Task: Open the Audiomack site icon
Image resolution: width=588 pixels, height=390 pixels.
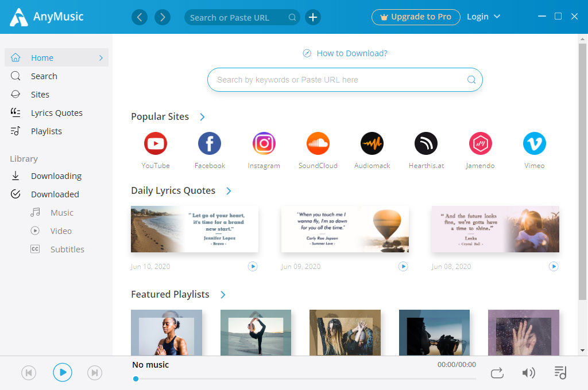Action: tap(372, 143)
